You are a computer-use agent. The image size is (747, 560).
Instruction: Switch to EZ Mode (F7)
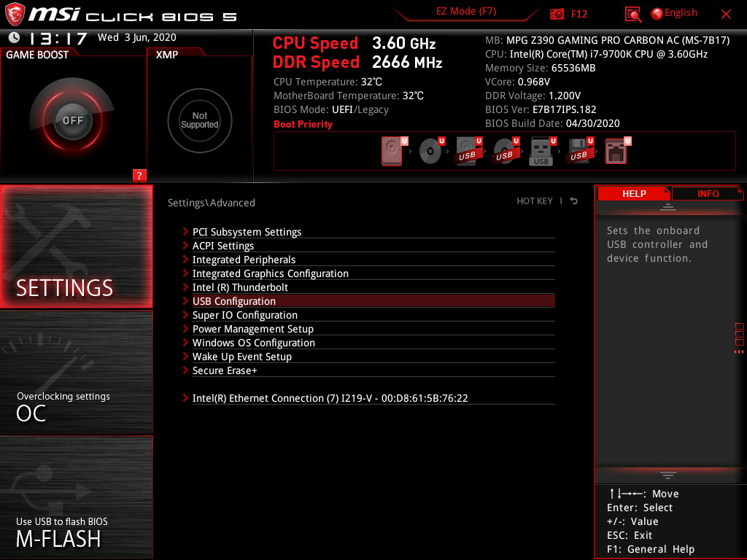coord(466,12)
